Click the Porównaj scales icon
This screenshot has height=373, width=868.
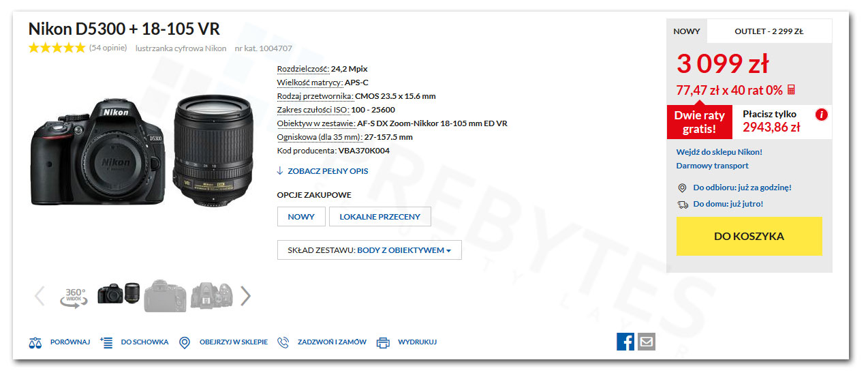pos(35,342)
